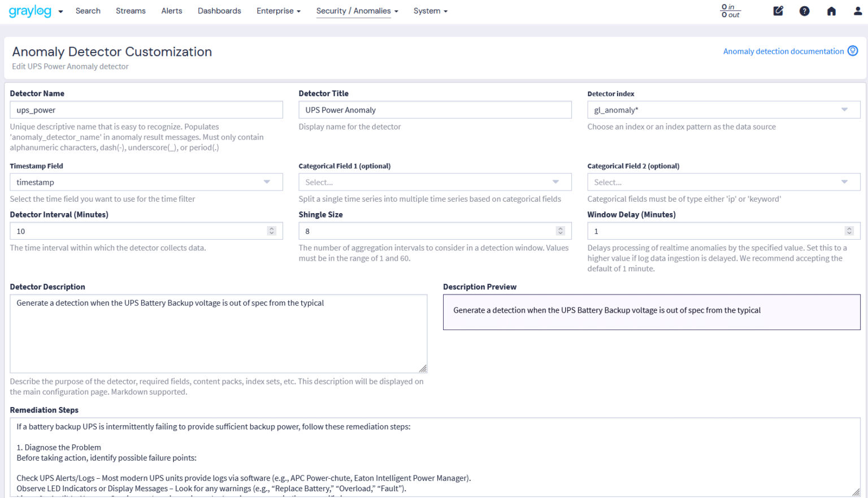This screenshot has height=498, width=868.
Task: Expand the Timestamp Field dropdown
Action: 146,182
